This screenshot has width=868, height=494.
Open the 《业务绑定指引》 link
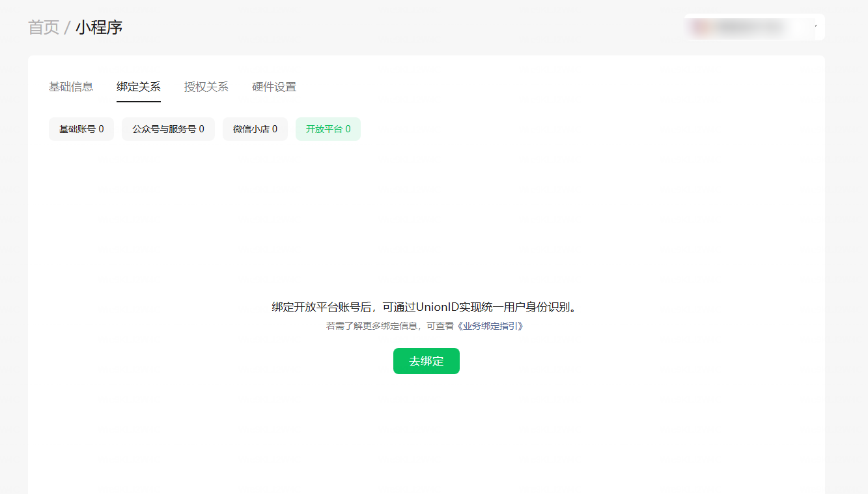coord(490,326)
